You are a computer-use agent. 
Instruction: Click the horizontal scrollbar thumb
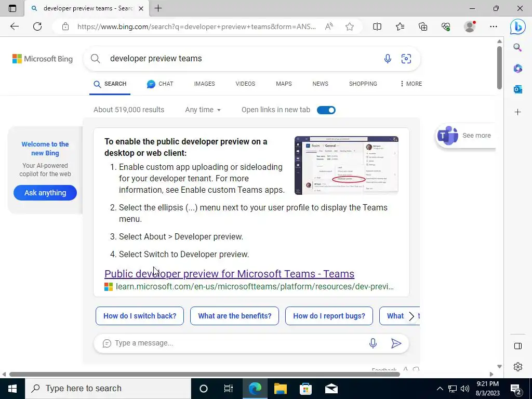[x=205, y=374]
